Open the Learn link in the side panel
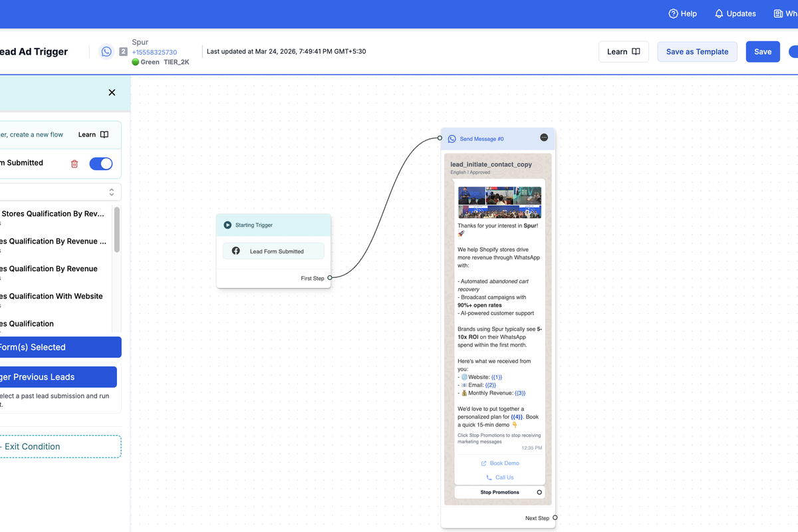The image size is (798, 532). click(x=93, y=134)
